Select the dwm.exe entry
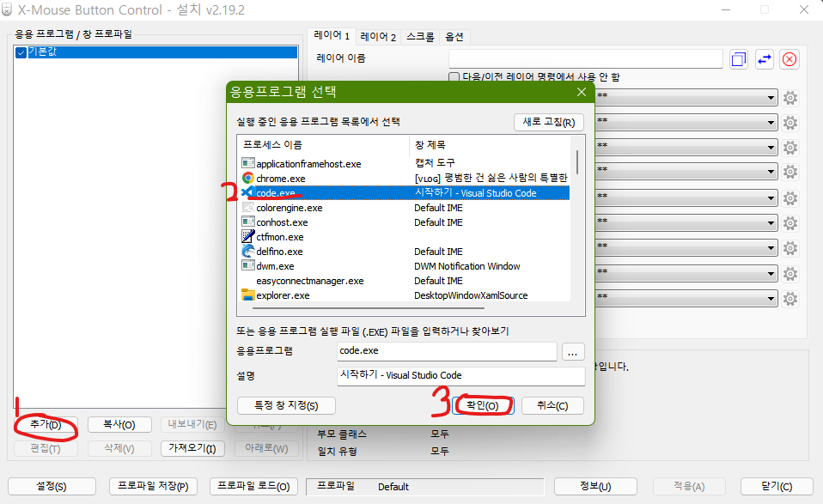 click(x=405, y=266)
